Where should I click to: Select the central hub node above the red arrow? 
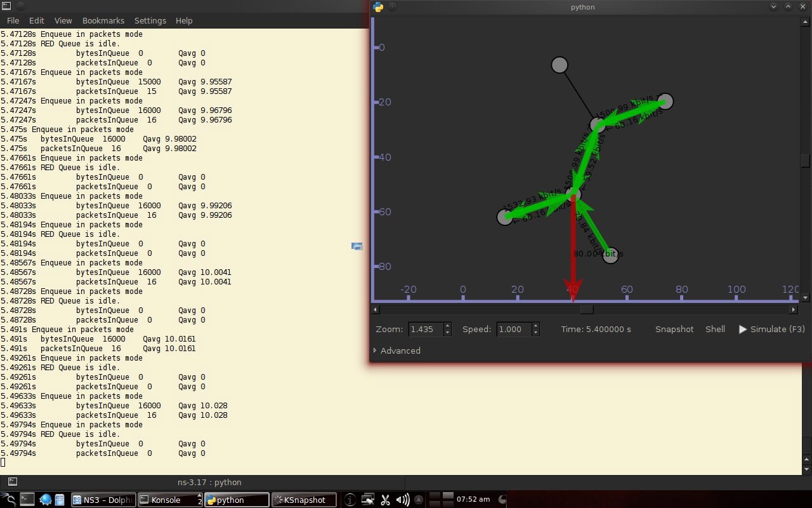click(573, 194)
